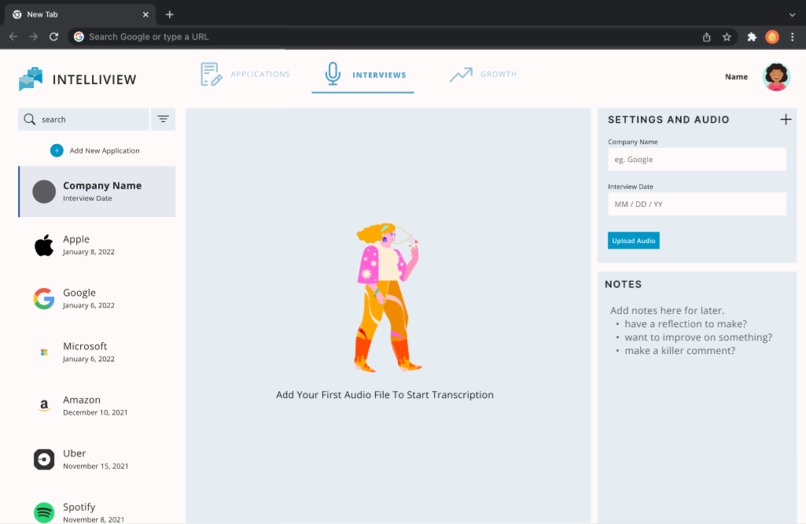This screenshot has width=806, height=524.
Task: Click the Notes heading
Action: pyautogui.click(x=623, y=284)
